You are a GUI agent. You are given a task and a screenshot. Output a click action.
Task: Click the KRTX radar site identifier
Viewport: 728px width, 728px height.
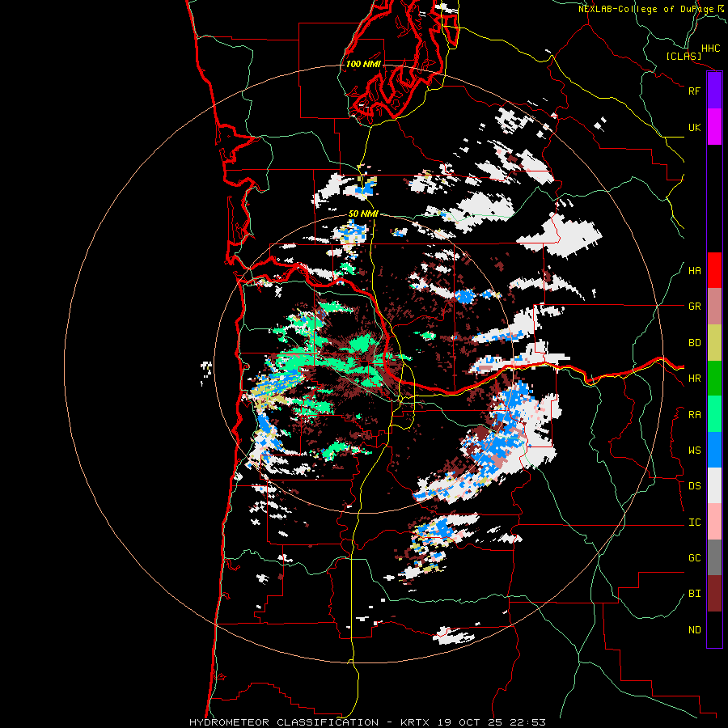click(416, 722)
